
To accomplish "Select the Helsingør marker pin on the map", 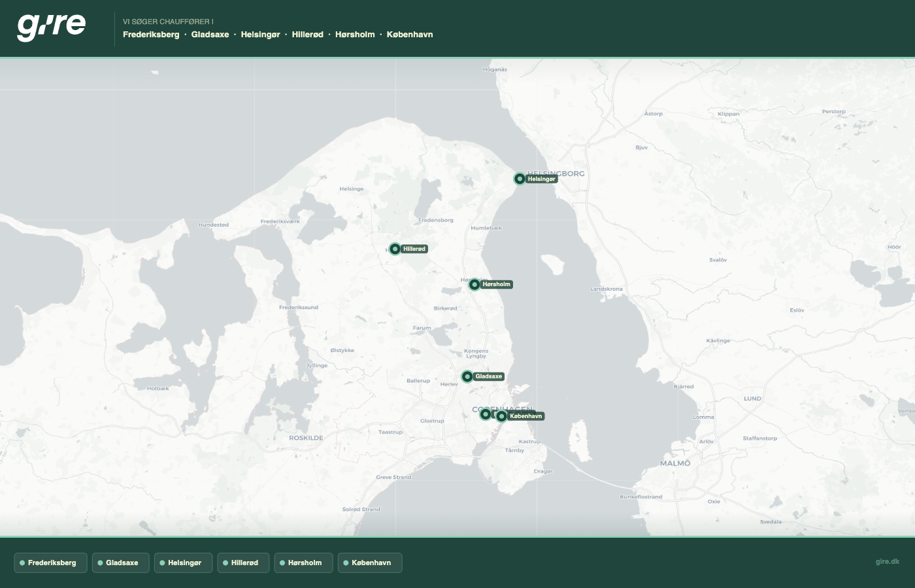I will [x=520, y=179].
